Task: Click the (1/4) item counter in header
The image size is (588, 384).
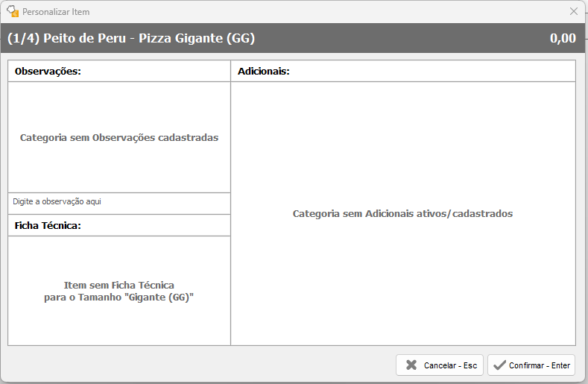Action: 23,38
